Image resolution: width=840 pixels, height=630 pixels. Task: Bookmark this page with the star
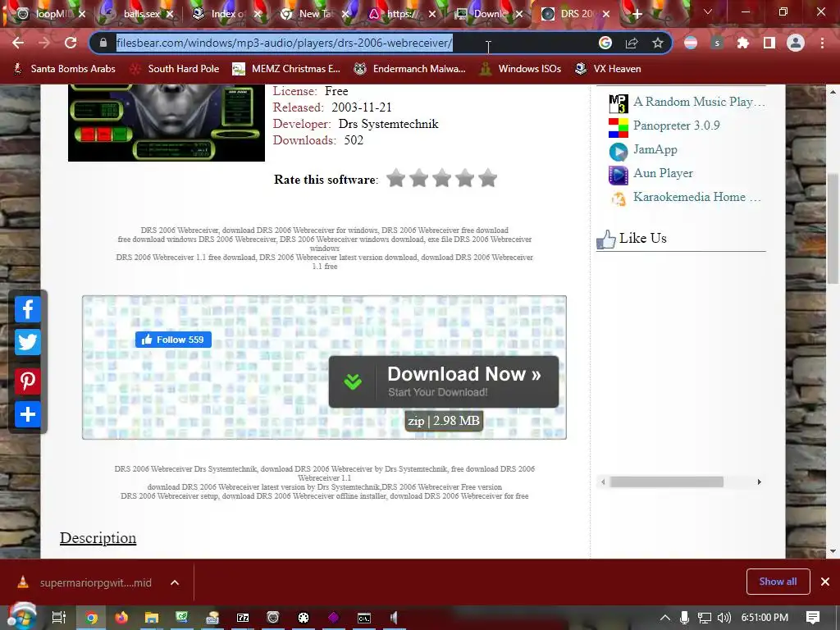(658, 43)
